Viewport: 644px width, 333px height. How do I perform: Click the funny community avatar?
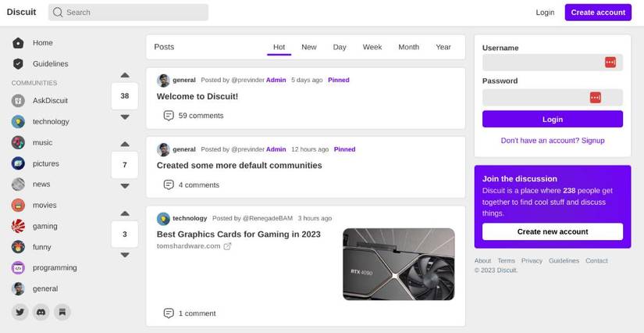(x=18, y=247)
